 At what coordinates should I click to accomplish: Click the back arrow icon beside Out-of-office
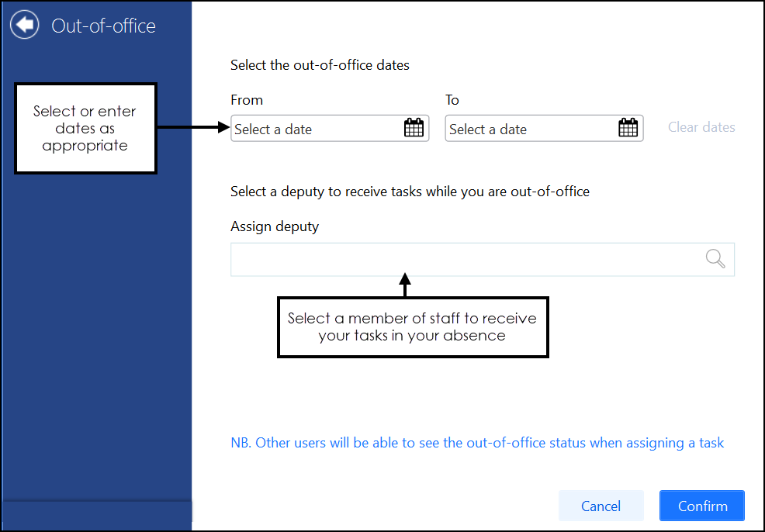[x=25, y=25]
